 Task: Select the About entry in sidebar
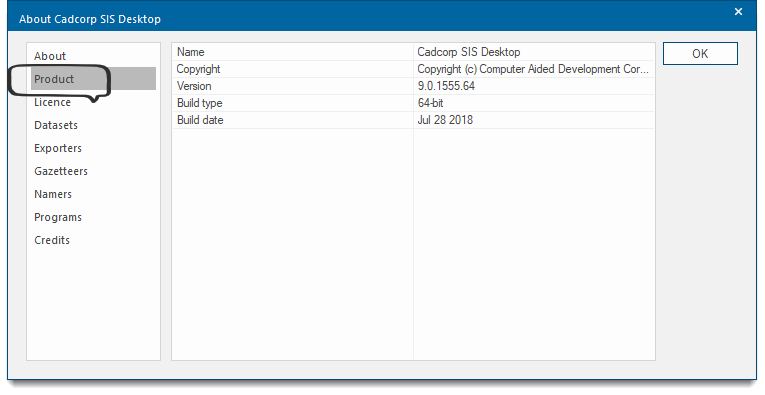50,56
